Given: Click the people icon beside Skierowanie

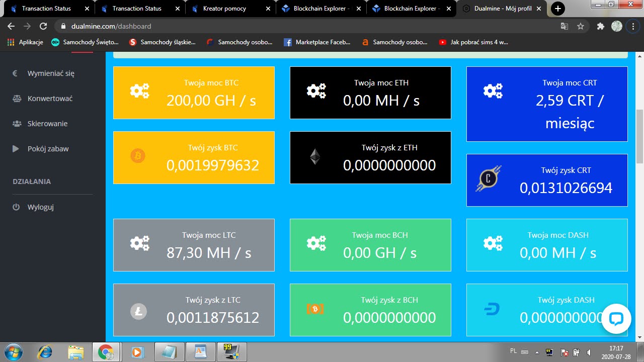Looking at the screenshot, I should point(17,123).
